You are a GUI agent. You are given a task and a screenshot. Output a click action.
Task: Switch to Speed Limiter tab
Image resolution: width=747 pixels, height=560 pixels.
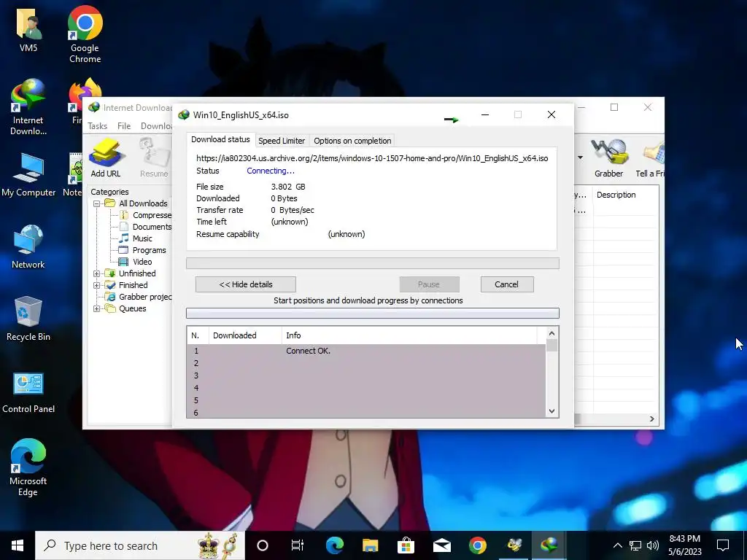(x=282, y=141)
